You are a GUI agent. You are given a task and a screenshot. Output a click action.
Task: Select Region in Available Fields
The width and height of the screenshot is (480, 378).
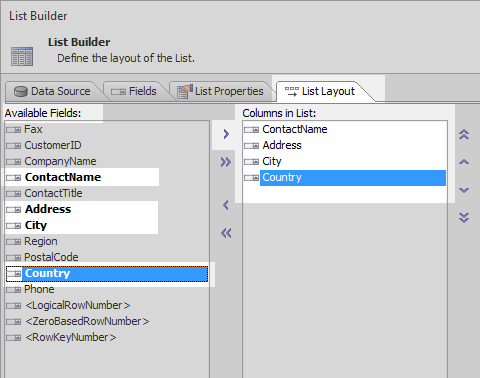[41, 241]
